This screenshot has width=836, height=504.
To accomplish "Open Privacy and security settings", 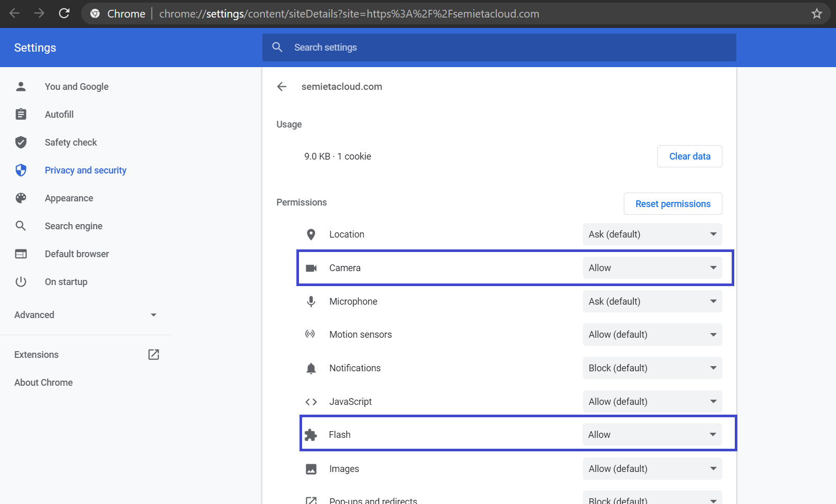I will (86, 170).
